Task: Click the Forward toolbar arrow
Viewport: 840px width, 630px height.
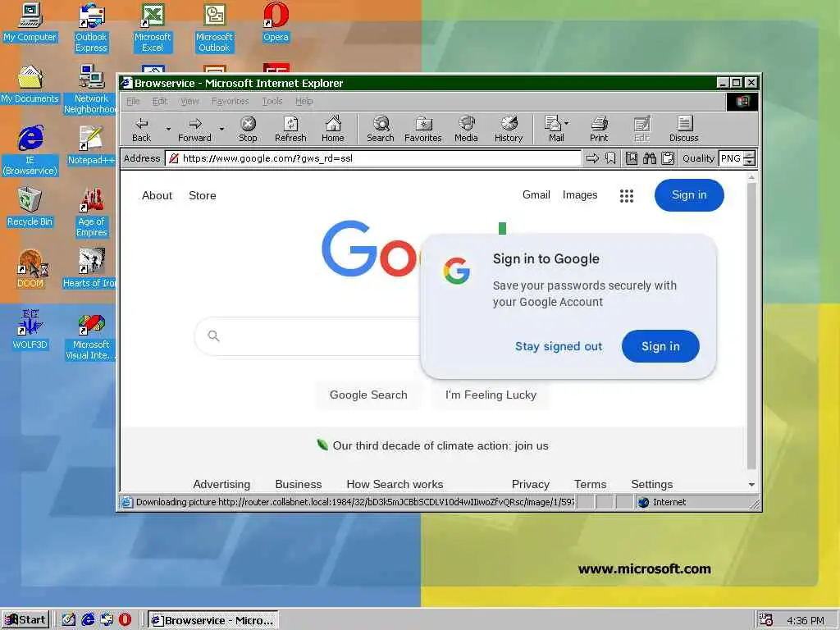Action: (194, 129)
